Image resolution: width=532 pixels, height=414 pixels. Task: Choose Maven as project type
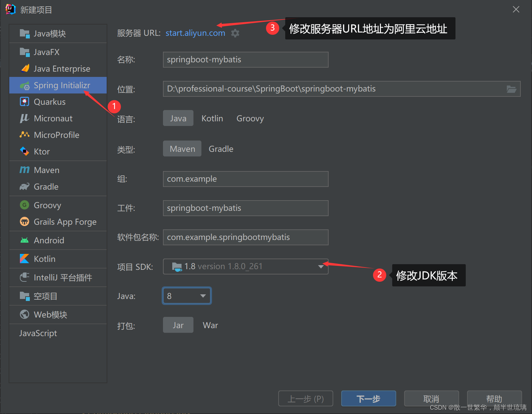(x=182, y=149)
